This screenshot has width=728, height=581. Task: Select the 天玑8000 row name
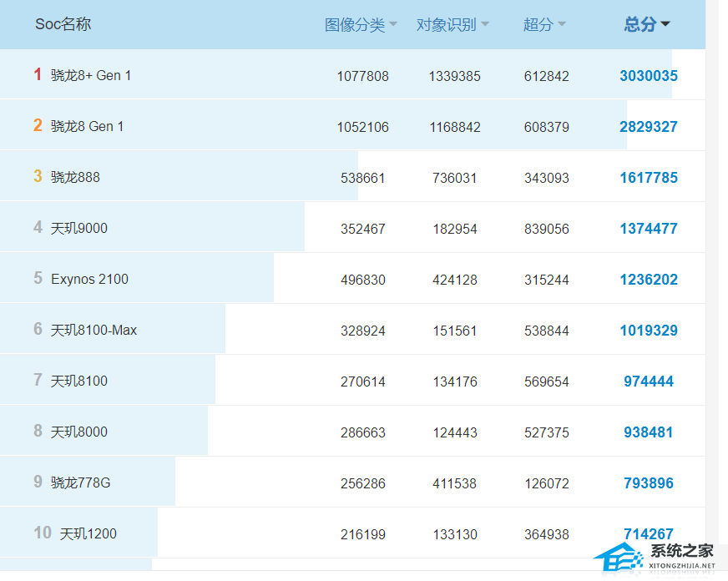[79, 432]
